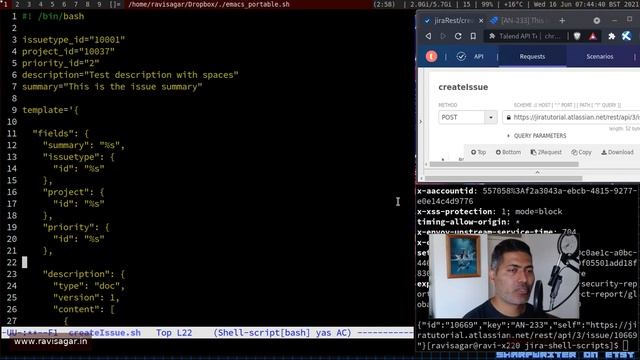Open the browser profile circle icon
The image size is (640, 360).
click(x=597, y=20)
